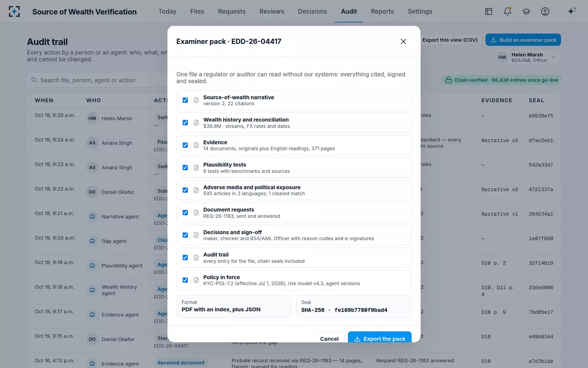Click bot icon next to Narrative agent
This screenshot has width=588, height=368.
point(92,216)
